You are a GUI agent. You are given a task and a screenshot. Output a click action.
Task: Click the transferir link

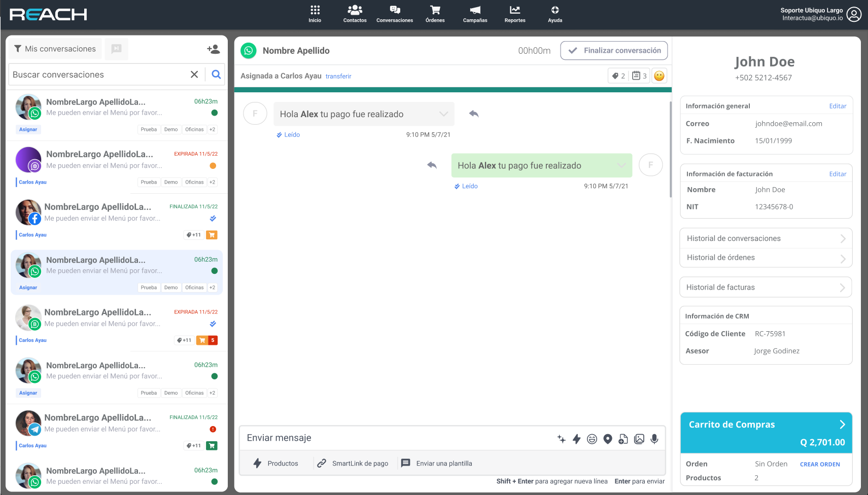point(338,77)
